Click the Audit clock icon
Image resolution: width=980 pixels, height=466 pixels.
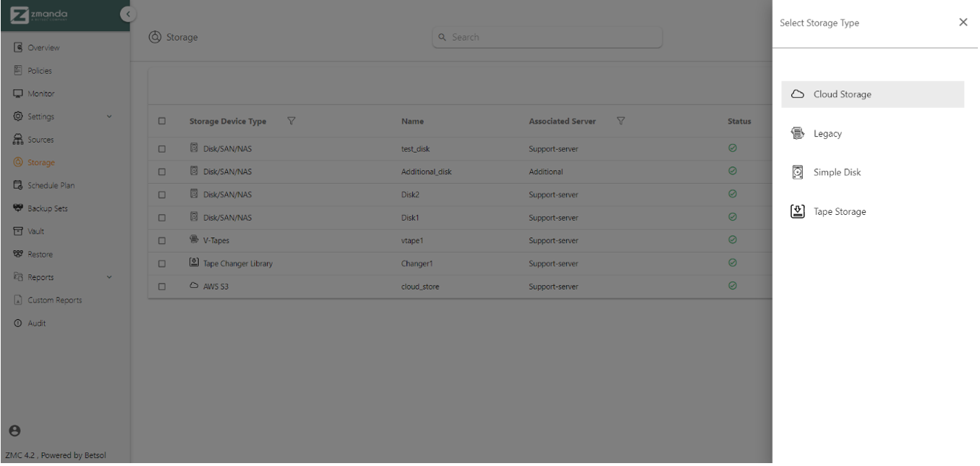(x=17, y=323)
